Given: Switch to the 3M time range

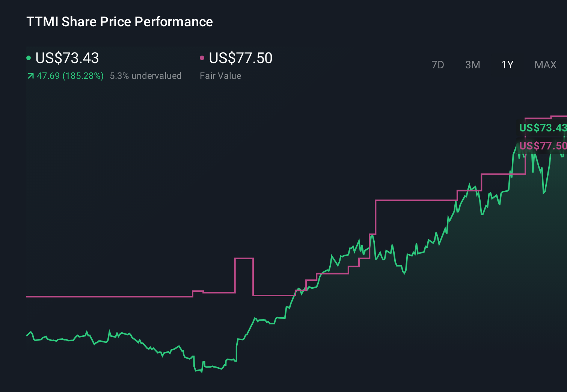Looking at the screenshot, I should (472, 65).
